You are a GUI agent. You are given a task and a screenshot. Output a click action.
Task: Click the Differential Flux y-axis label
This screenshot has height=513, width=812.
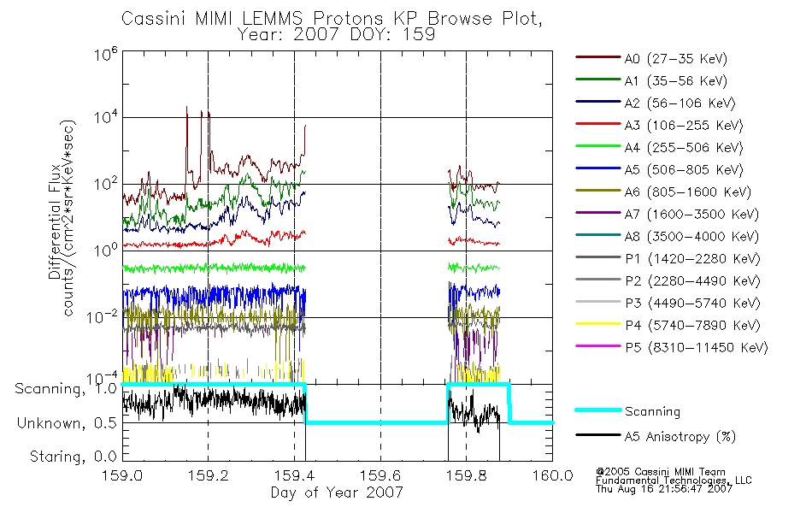(x=55, y=221)
